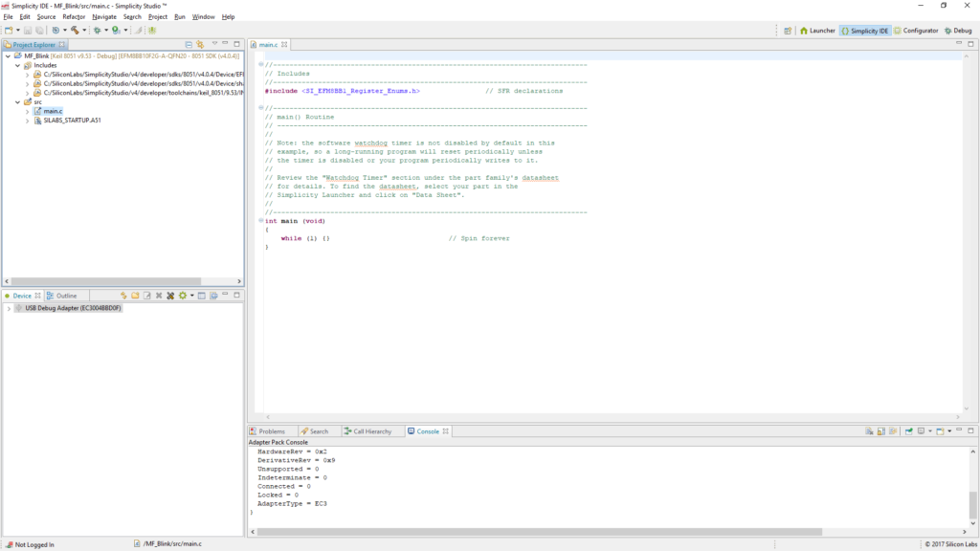Collapse the Includes folder
Viewport: 980px width, 551px height.
[17, 65]
